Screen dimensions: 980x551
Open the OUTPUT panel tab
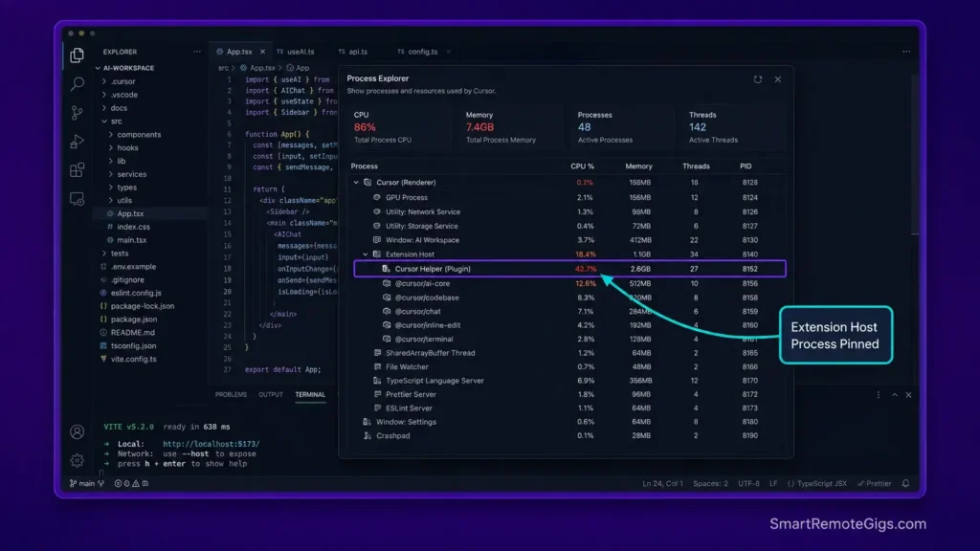[x=271, y=395]
